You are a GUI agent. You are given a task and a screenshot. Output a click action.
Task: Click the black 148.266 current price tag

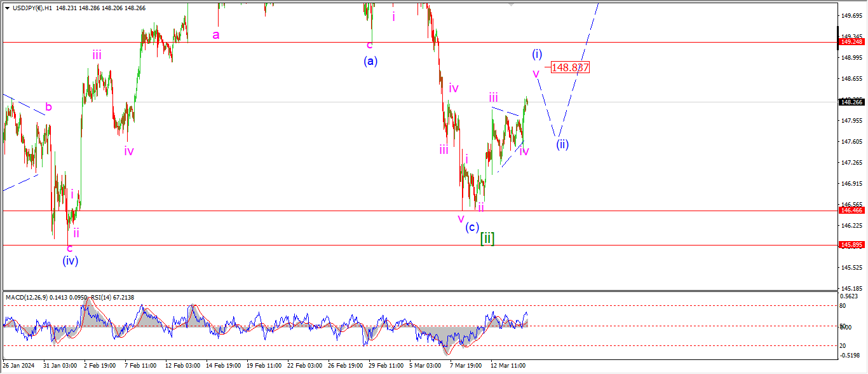pos(851,102)
